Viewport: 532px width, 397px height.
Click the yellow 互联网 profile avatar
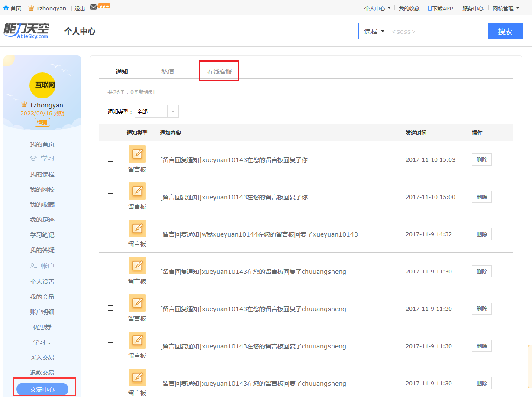[x=42, y=85]
